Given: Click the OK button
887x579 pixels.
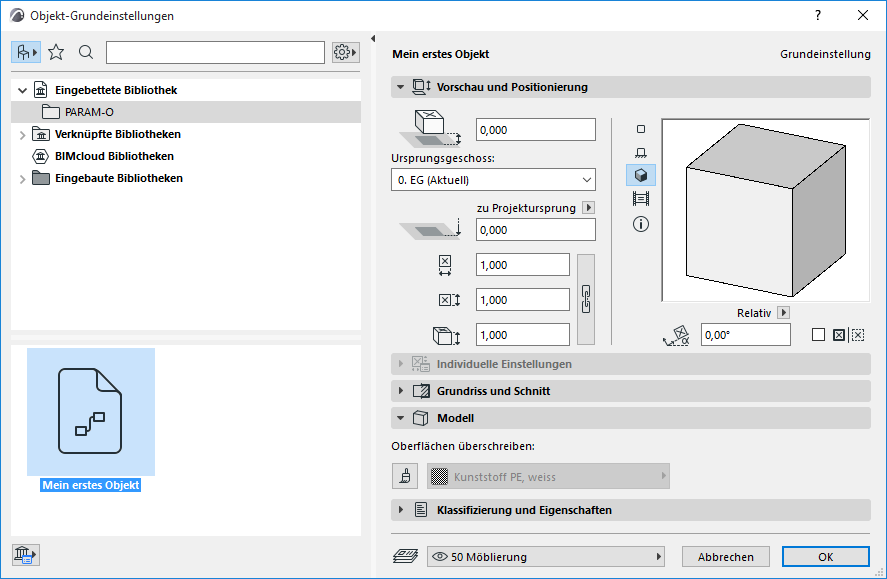Looking at the screenshot, I should [825, 556].
